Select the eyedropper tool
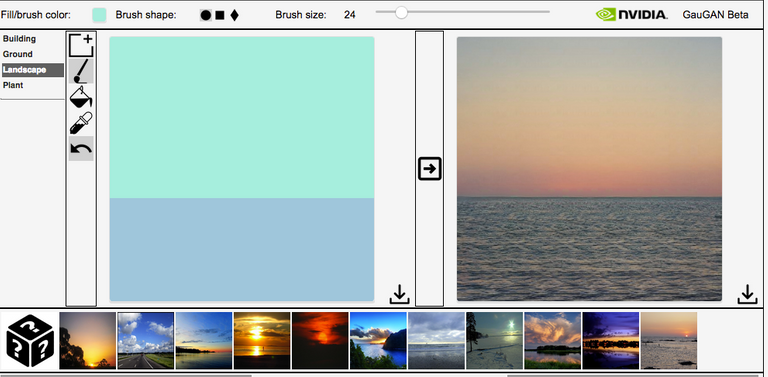The image size is (768, 377). pyautogui.click(x=81, y=123)
